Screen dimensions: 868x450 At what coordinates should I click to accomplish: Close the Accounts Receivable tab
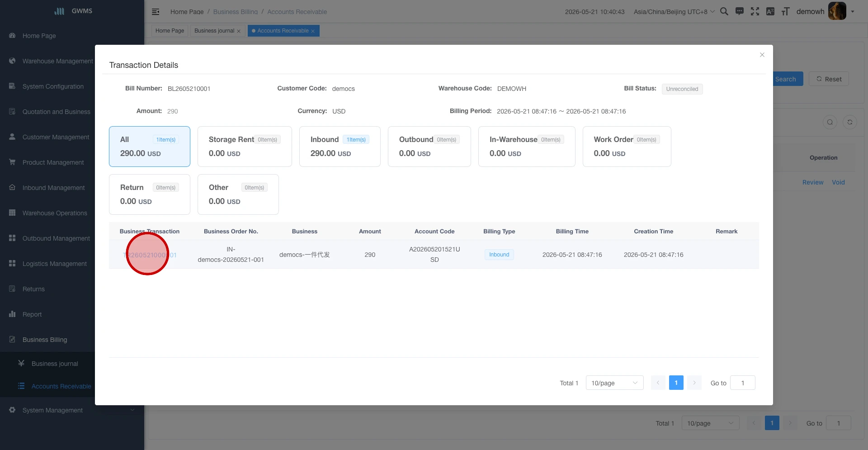click(313, 31)
